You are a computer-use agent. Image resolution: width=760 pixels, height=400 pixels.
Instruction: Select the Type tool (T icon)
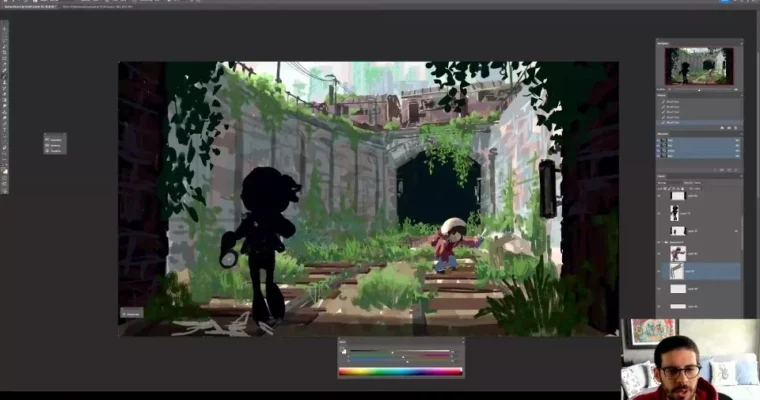(5, 129)
